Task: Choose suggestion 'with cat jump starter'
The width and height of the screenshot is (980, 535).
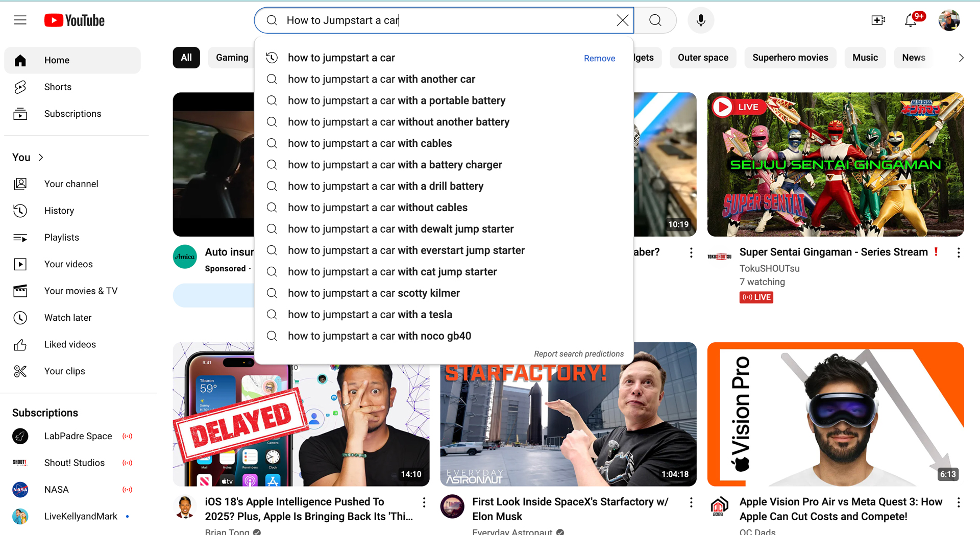Action: [444, 272]
